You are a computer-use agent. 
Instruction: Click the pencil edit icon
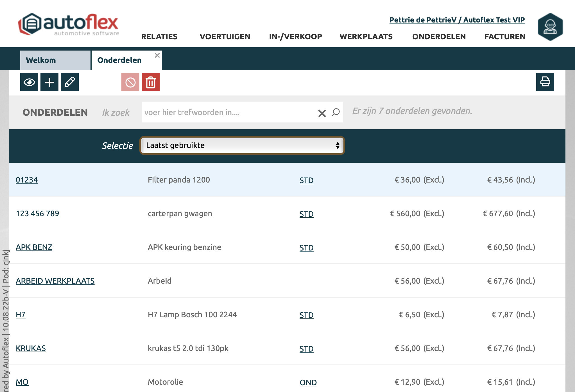pyautogui.click(x=70, y=82)
